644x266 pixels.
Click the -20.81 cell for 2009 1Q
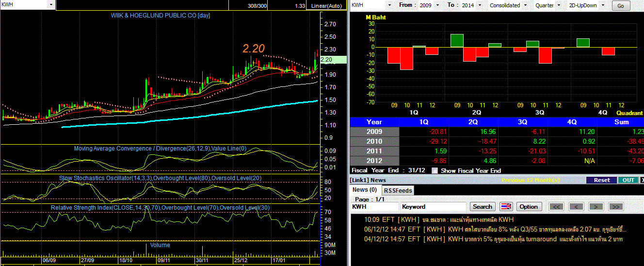click(424, 132)
